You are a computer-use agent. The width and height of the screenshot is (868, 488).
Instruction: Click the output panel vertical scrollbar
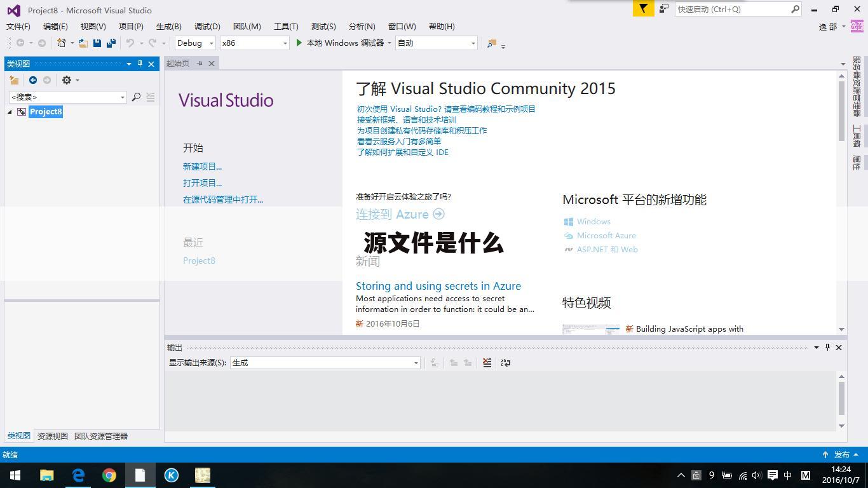[841, 399]
